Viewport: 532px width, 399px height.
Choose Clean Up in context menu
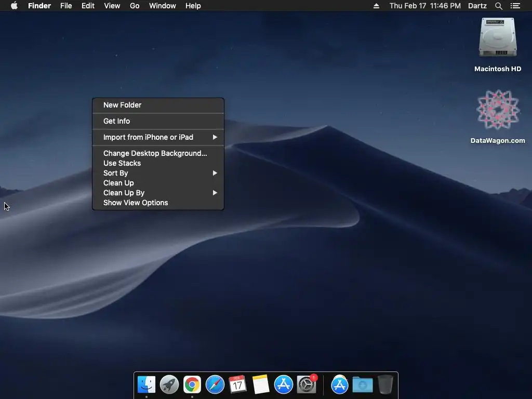pyautogui.click(x=158, y=183)
